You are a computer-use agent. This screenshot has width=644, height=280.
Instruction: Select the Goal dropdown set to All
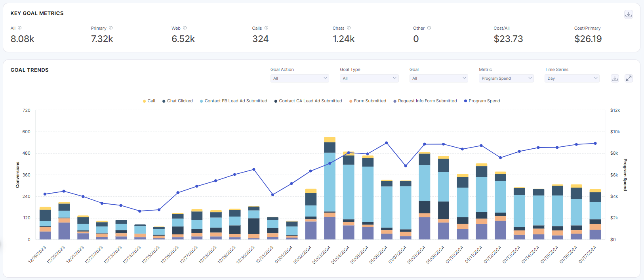438,79
